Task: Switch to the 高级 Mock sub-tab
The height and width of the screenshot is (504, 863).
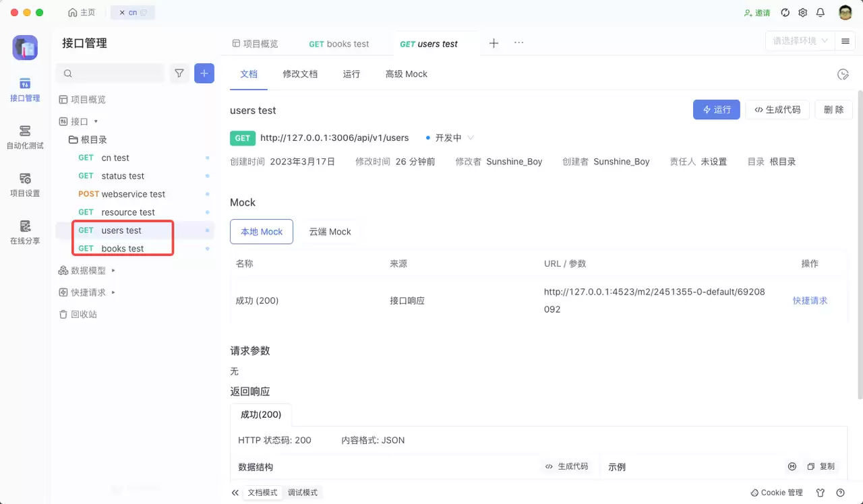Action: [407, 74]
